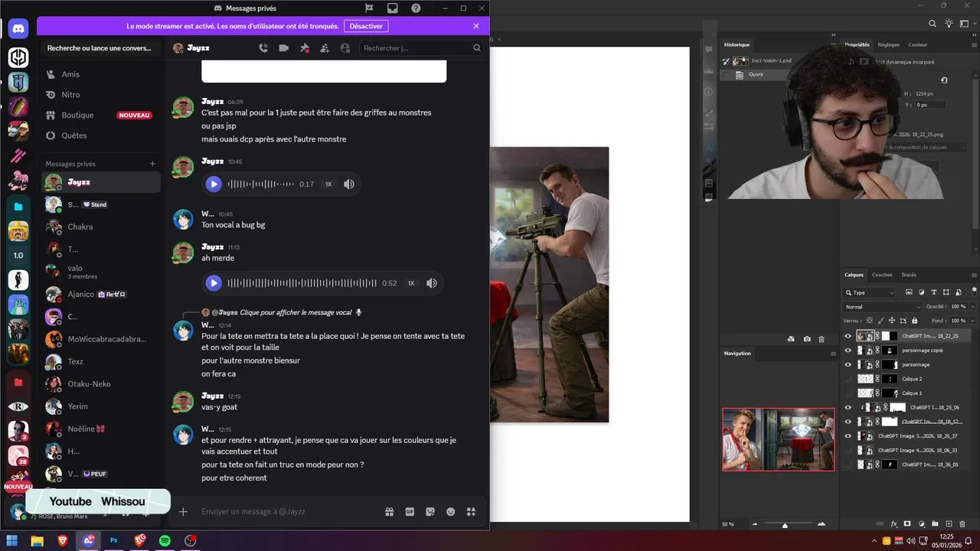Screen dimensions: 980x551
Task: Open the Opacité value dropdown
Action: coord(972,307)
